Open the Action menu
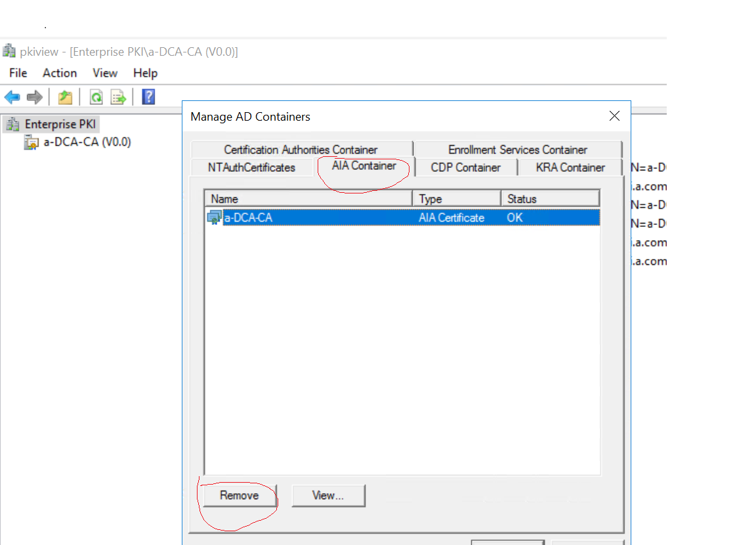This screenshot has height=545, width=756. click(59, 73)
